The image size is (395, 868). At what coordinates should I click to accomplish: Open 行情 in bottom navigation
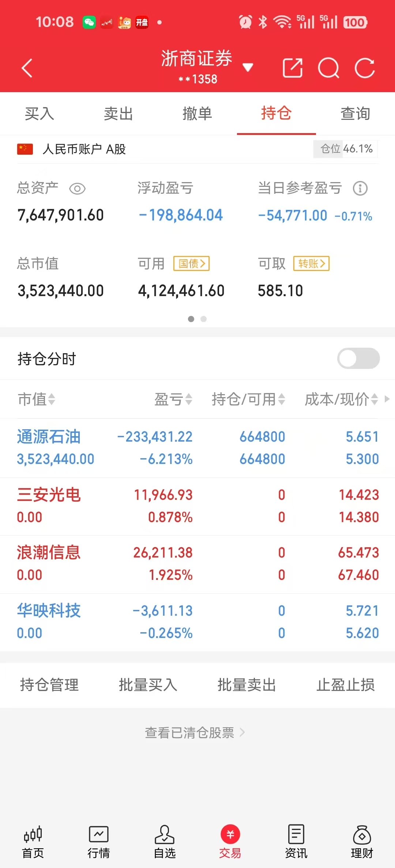[99, 842]
